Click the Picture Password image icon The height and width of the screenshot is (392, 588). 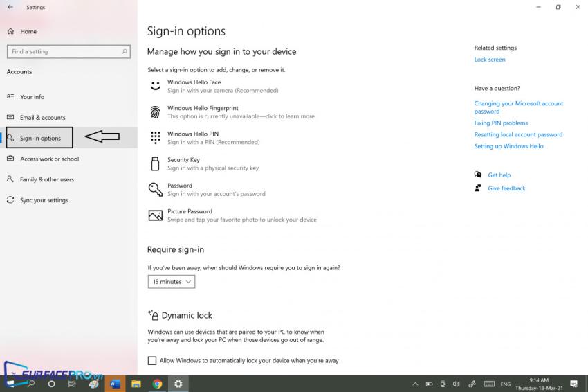pyautogui.click(x=155, y=215)
